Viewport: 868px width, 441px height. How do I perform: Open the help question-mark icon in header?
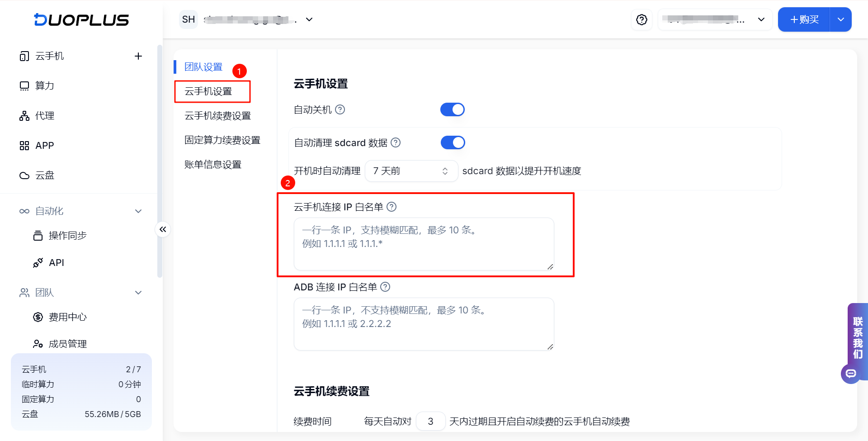point(642,20)
